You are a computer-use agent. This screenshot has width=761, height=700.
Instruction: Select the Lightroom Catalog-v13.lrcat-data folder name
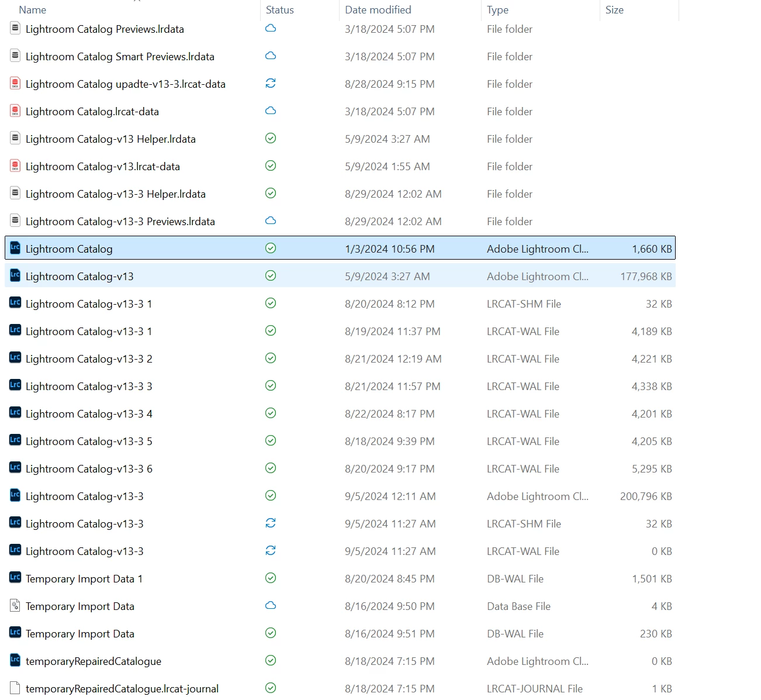click(x=103, y=167)
